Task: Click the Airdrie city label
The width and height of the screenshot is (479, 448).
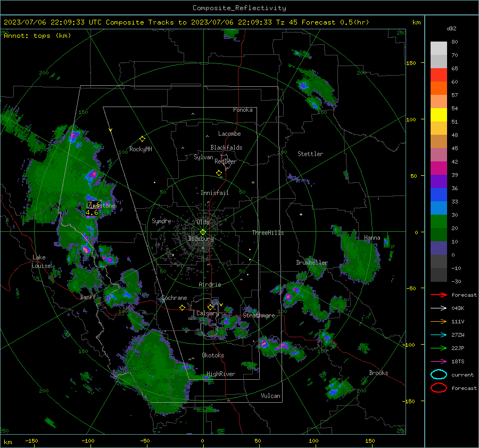Action: point(210,284)
